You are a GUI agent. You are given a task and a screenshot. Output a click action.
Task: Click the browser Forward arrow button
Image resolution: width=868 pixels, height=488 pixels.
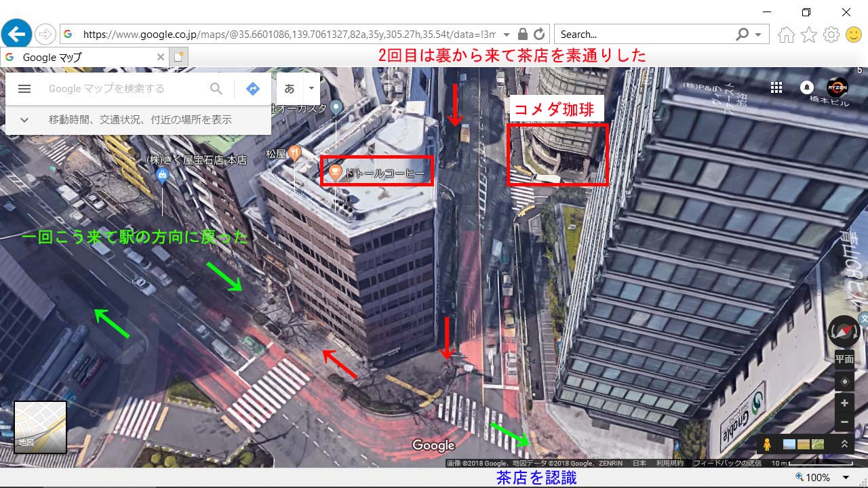tap(45, 34)
